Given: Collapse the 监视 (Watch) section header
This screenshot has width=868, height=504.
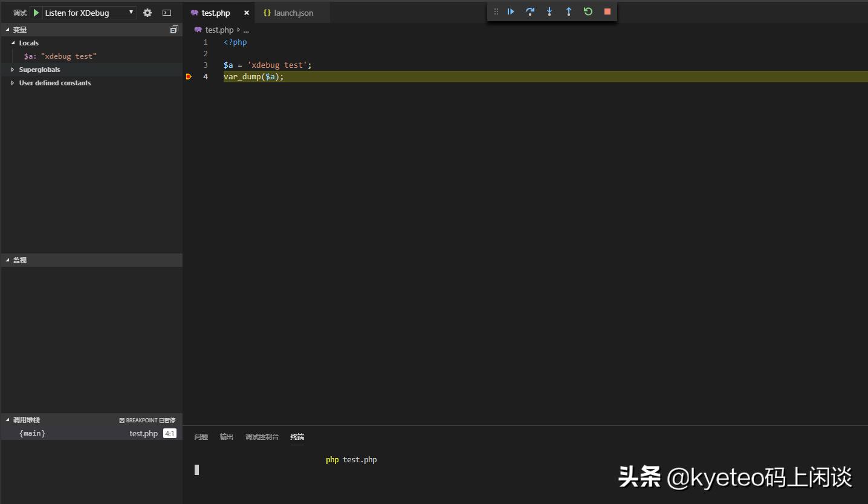Looking at the screenshot, I should (19, 260).
